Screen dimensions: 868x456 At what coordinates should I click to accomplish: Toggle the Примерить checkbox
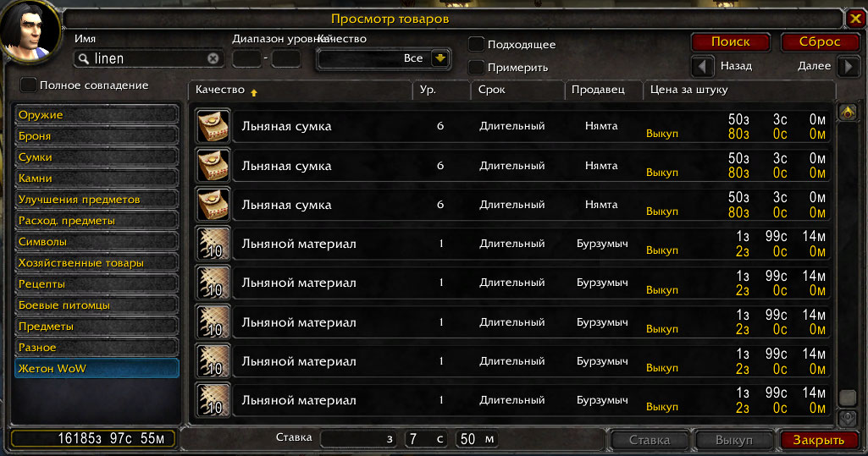[476, 68]
